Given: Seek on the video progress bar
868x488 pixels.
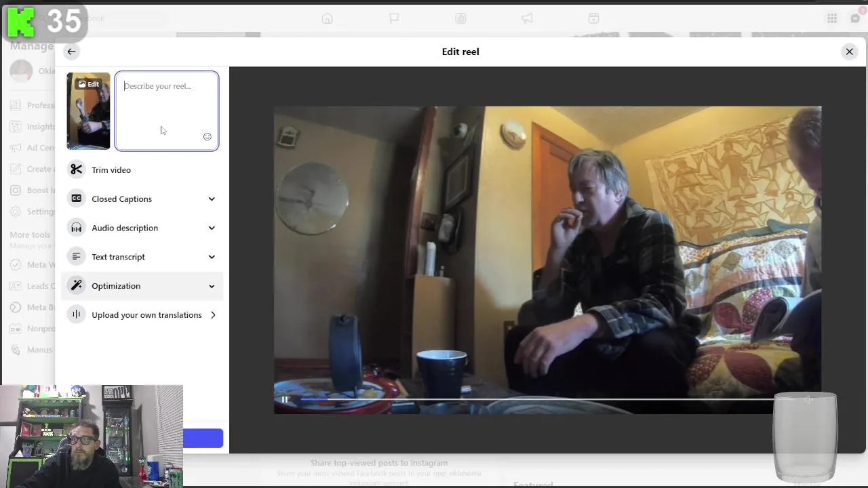Looking at the screenshot, I should click(x=536, y=400).
